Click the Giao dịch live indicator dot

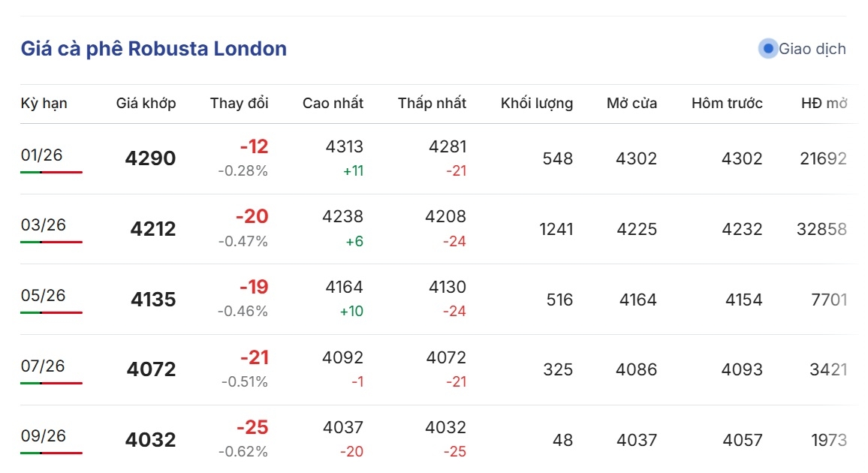(x=767, y=50)
